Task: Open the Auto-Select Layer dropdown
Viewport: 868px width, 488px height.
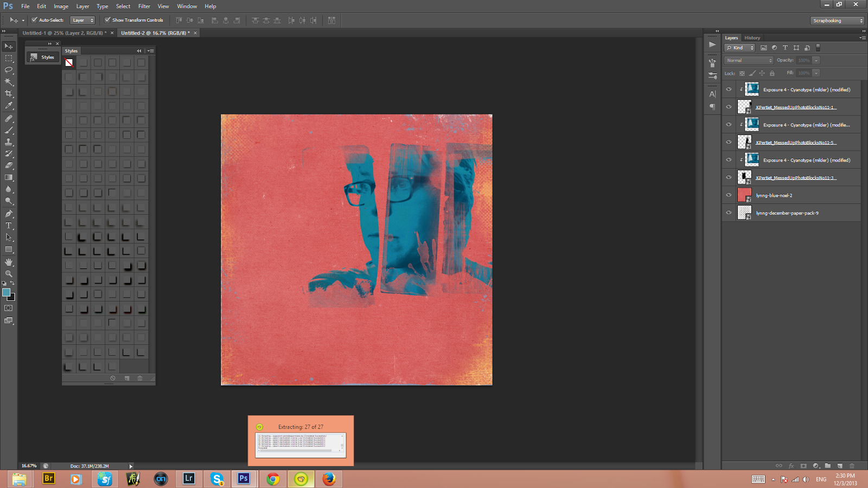Action: click(82, 20)
